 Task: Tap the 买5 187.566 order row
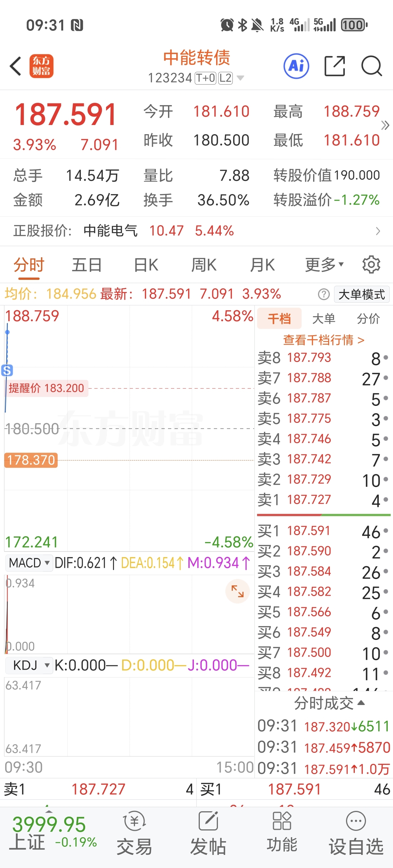323,612
